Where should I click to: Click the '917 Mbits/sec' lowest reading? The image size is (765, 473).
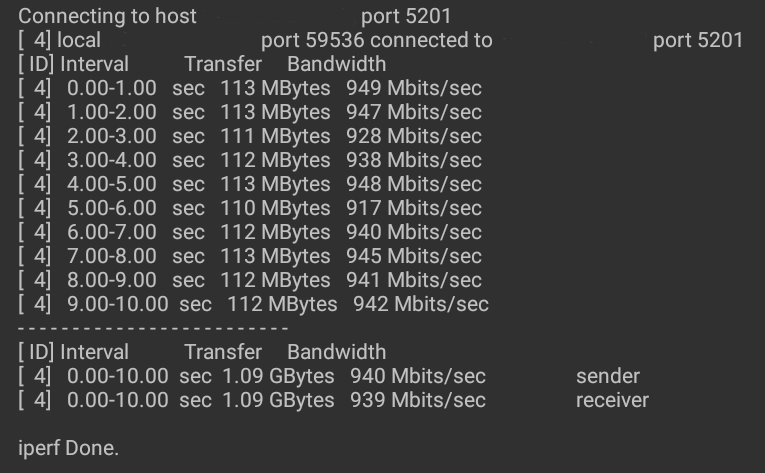(414, 208)
